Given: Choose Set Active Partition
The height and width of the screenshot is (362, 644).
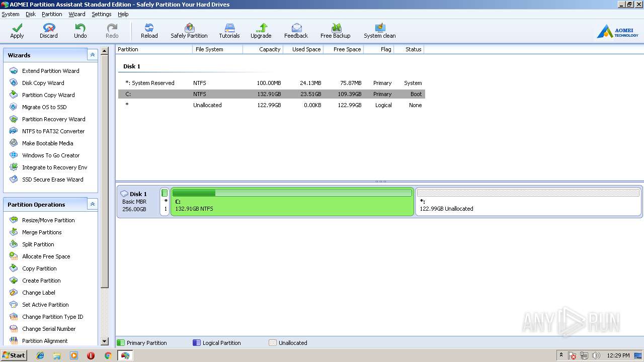Looking at the screenshot, I should pos(45,305).
